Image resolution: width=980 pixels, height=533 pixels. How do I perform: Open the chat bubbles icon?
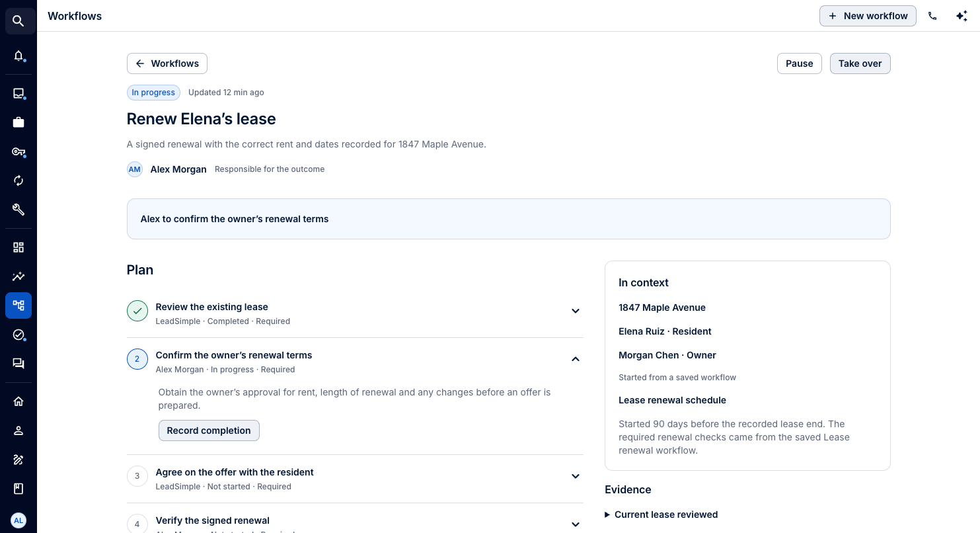(x=19, y=364)
